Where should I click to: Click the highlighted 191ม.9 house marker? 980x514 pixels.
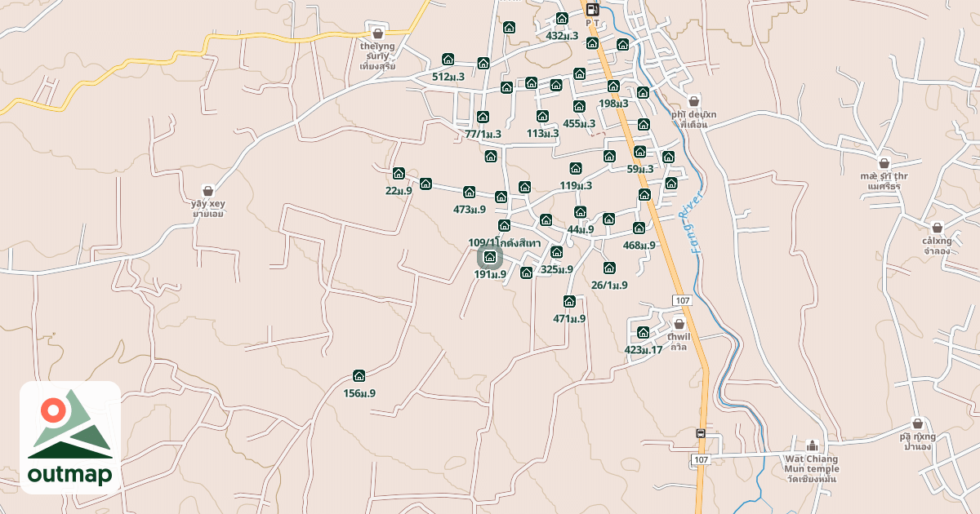(490, 257)
